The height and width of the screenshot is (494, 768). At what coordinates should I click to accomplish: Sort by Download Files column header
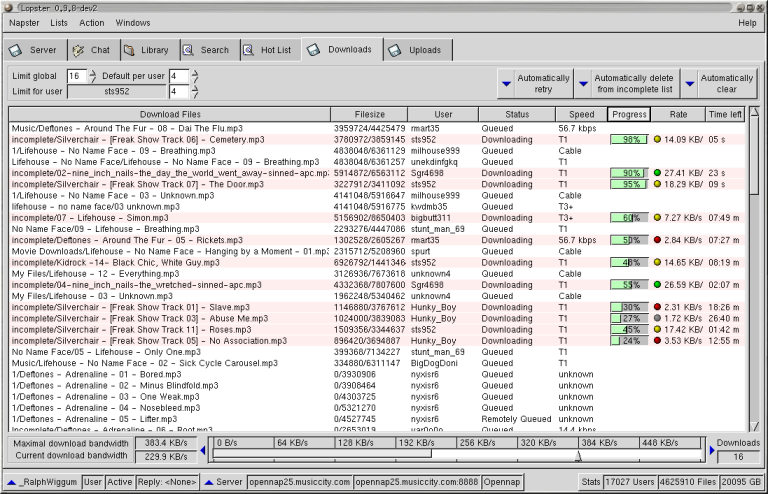tap(170, 114)
